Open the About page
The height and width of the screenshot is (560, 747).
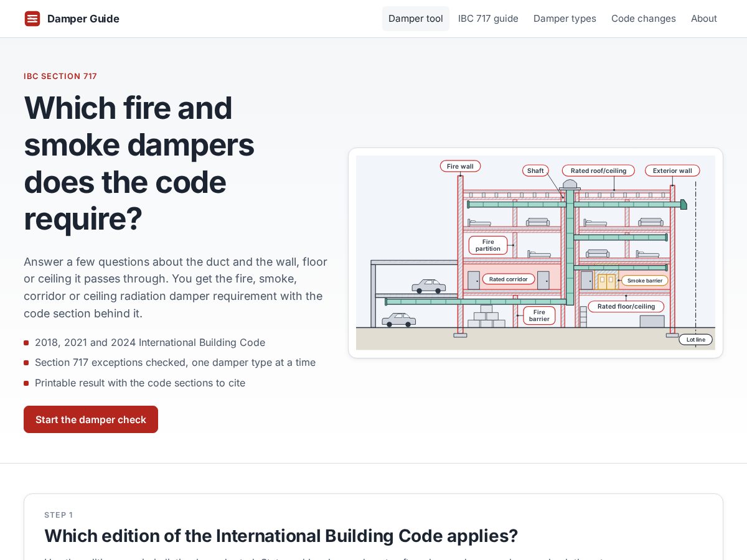click(x=704, y=19)
